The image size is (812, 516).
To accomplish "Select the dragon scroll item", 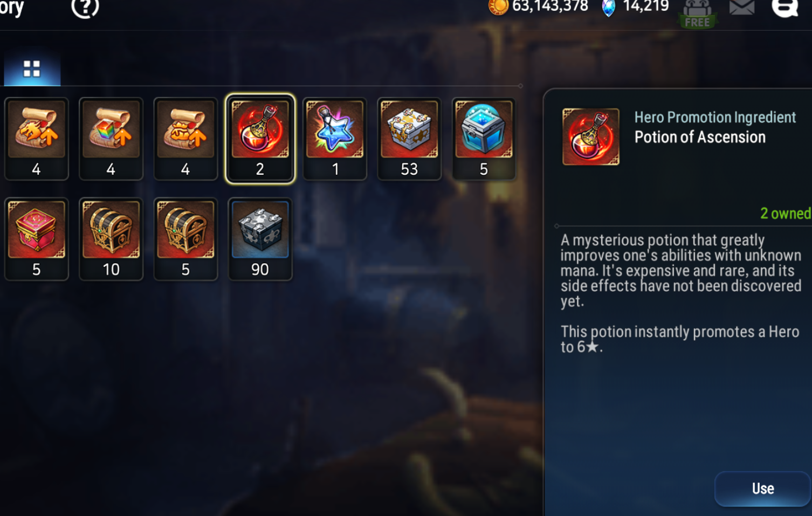I will coord(37,139).
